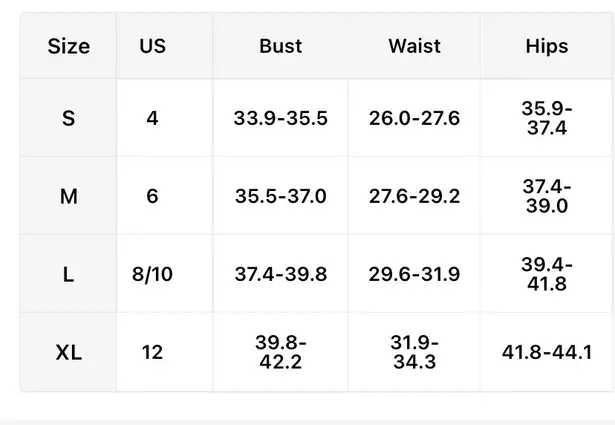Click bust measurement 33.9-35.5
615x425 pixels.
pos(280,118)
